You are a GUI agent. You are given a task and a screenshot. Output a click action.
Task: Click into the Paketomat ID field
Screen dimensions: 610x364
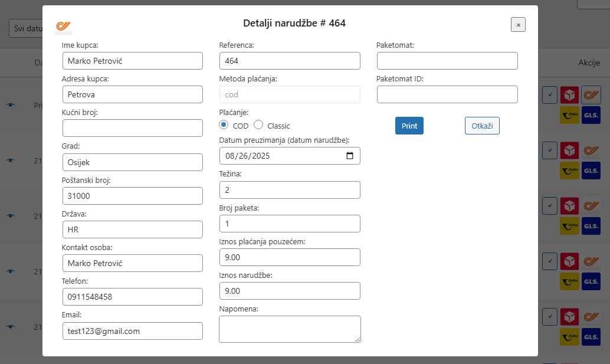coord(447,94)
